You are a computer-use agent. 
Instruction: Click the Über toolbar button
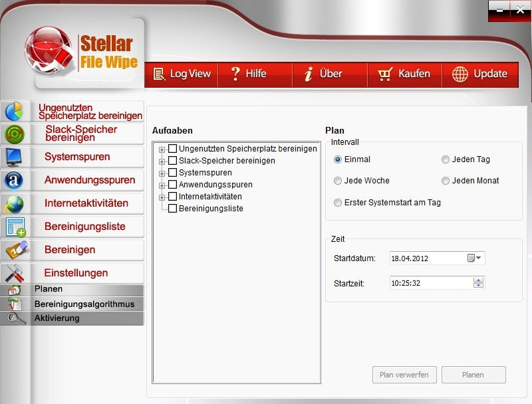click(x=330, y=74)
